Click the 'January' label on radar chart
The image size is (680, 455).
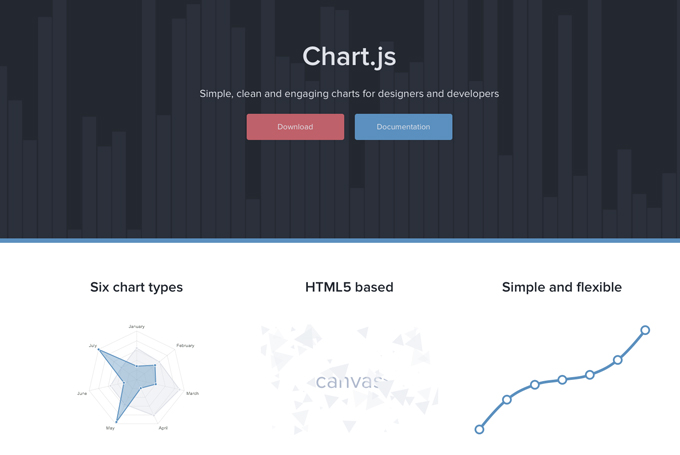tap(137, 326)
